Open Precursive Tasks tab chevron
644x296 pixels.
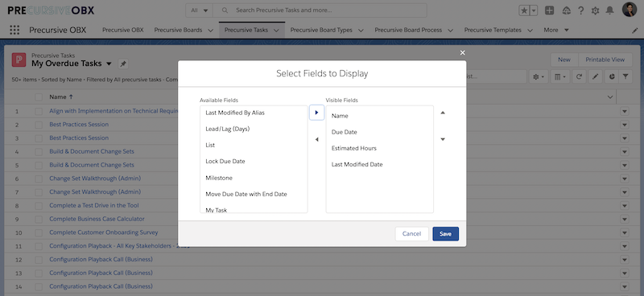pos(276,31)
